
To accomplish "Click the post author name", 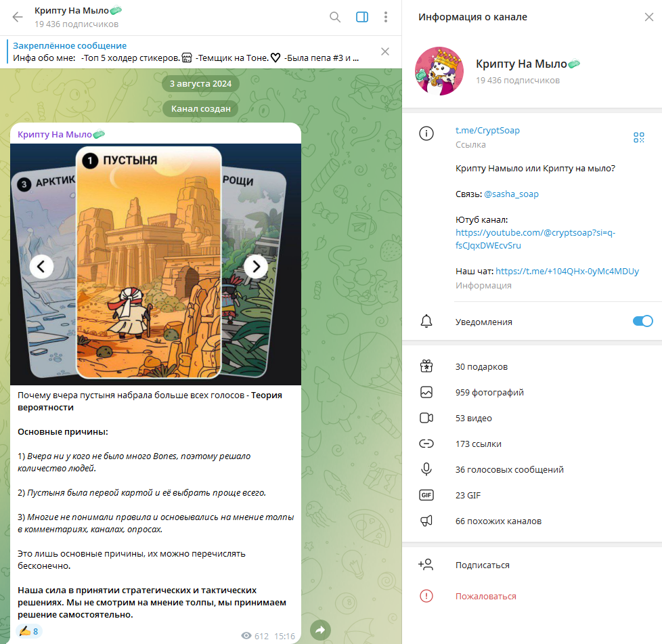I will 61,134.
